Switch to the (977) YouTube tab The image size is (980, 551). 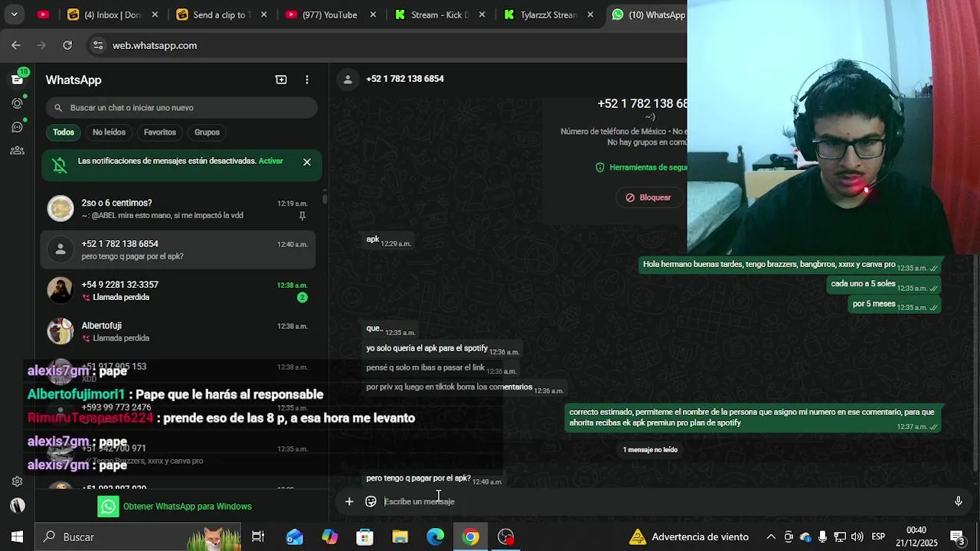click(x=330, y=15)
